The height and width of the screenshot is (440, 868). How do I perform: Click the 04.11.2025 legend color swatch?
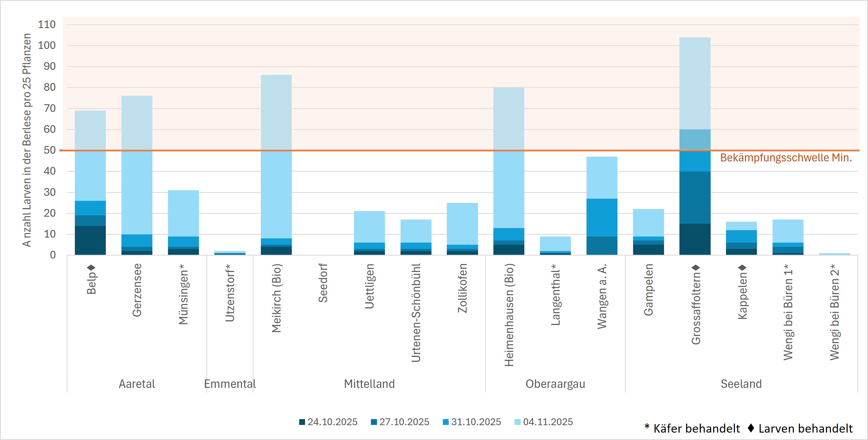(517, 422)
